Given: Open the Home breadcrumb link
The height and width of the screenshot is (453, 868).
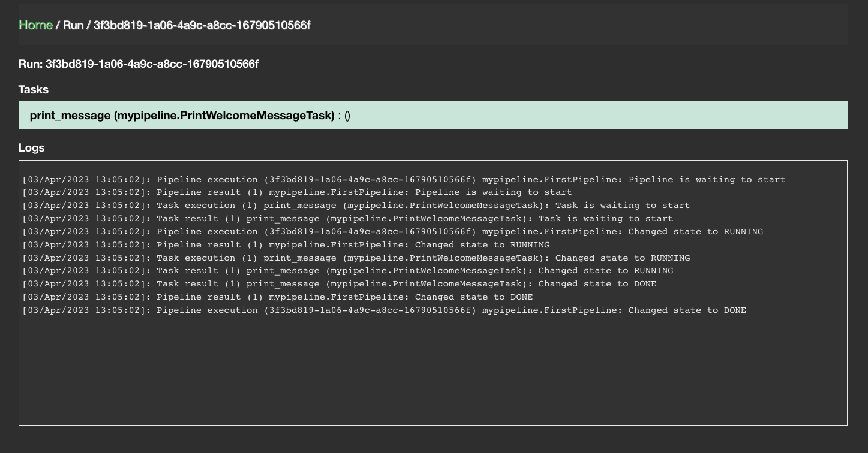Looking at the screenshot, I should point(35,25).
